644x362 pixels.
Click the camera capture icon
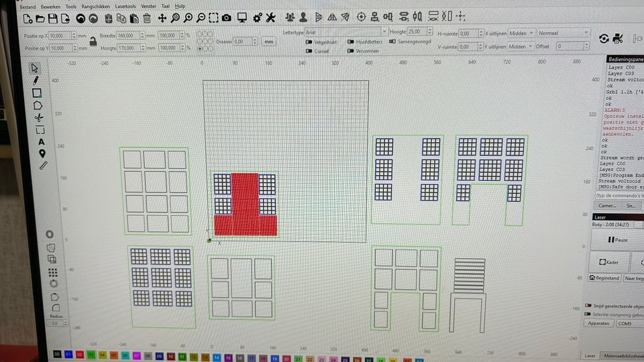227,17
